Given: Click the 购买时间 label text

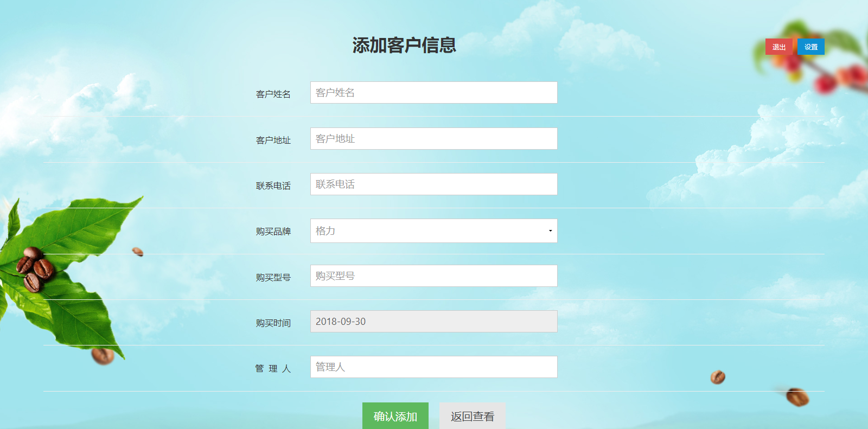Looking at the screenshot, I should (x=273, y=323).
